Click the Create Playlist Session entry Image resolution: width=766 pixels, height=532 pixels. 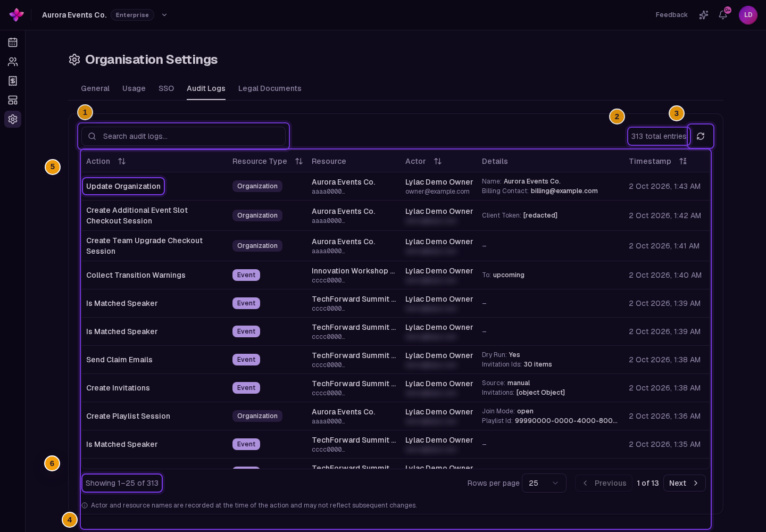pos(128,416)
